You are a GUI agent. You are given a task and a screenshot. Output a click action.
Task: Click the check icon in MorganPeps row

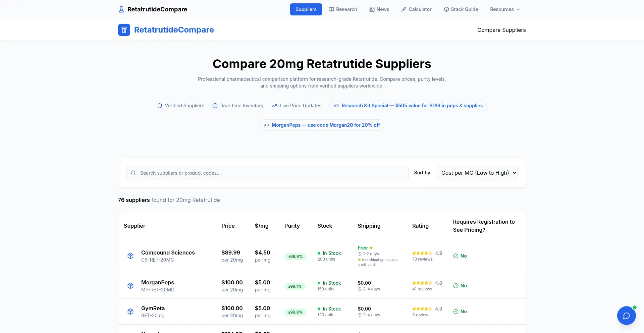click(456, 286)
